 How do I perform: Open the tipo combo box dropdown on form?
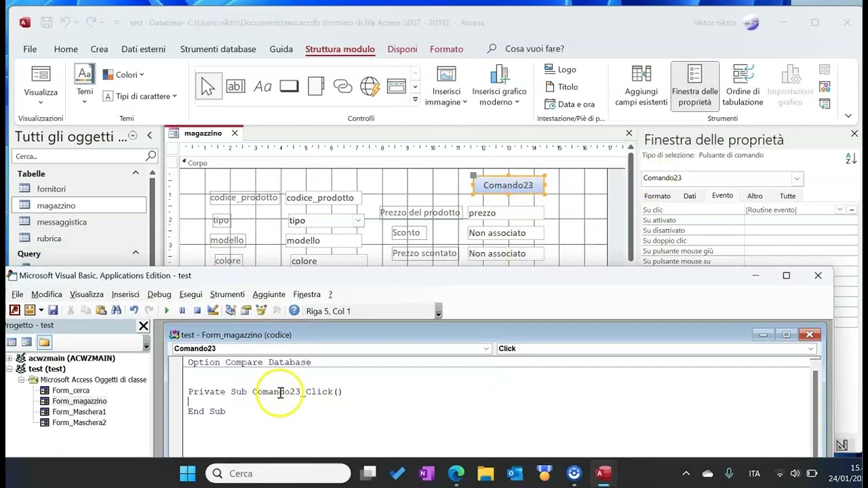358,220
